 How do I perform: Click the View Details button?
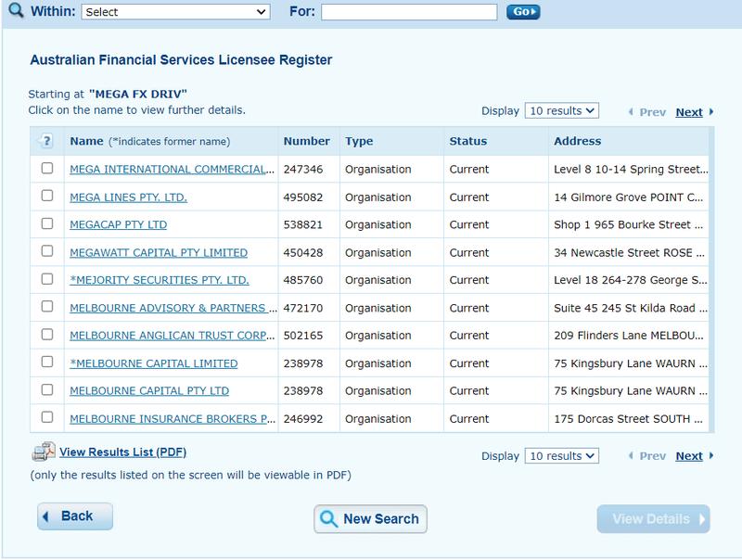coord(653,519)
